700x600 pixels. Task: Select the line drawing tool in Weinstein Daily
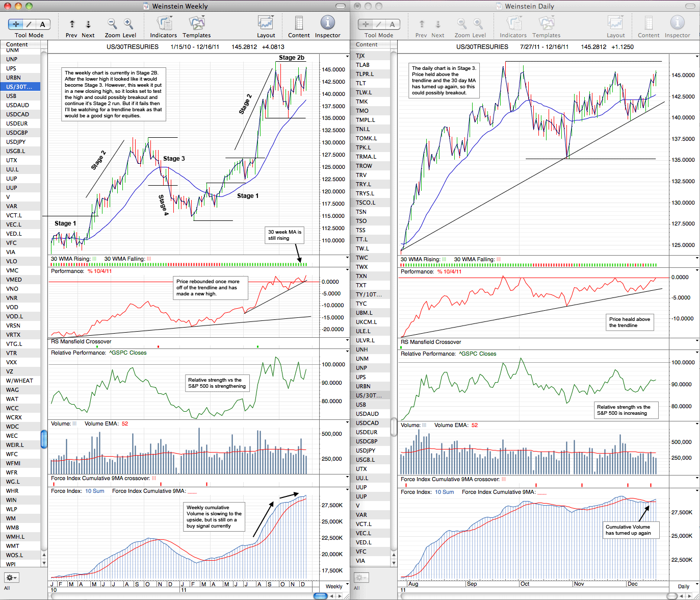[379, 24]
